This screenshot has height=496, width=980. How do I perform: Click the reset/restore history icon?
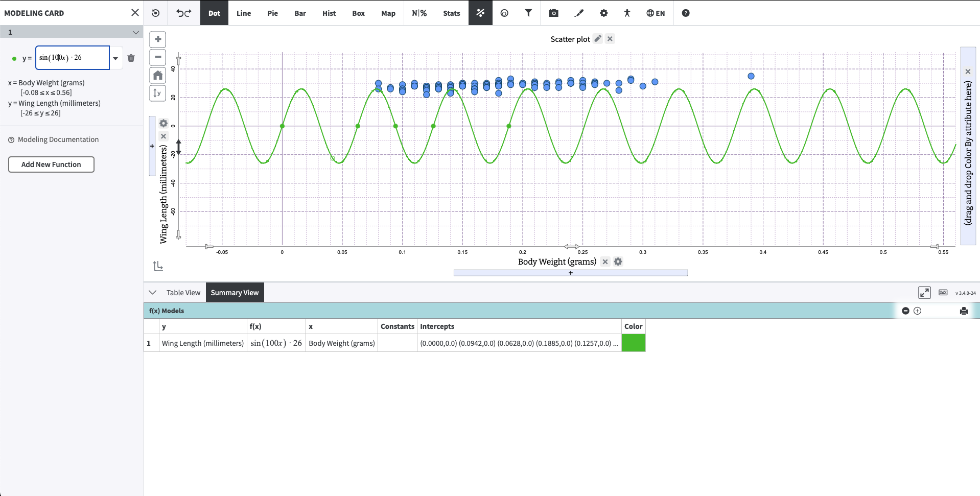tap(156, 13)
